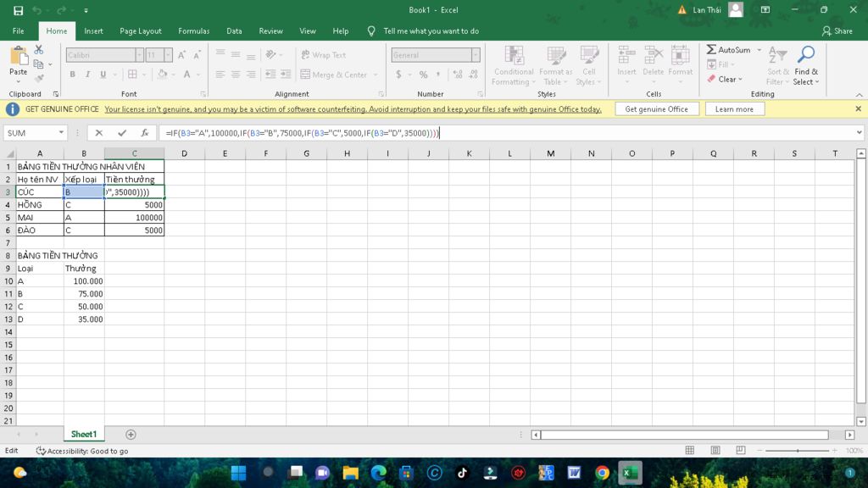The height and width of the screenshot is (488, 868).
Task: Click the license isn't genuine warning link
Action: tap(353, 109)
